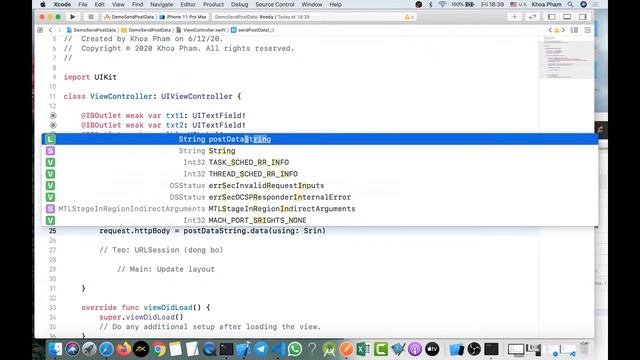
Task: Open DemoSendPostData project breadcrumb
Action: [x=91, y=30]
